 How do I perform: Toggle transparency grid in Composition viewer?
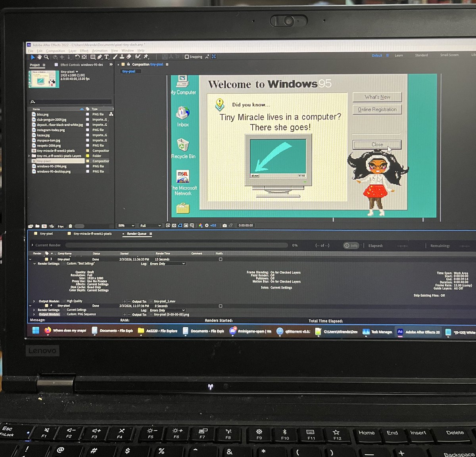point(174,225)
